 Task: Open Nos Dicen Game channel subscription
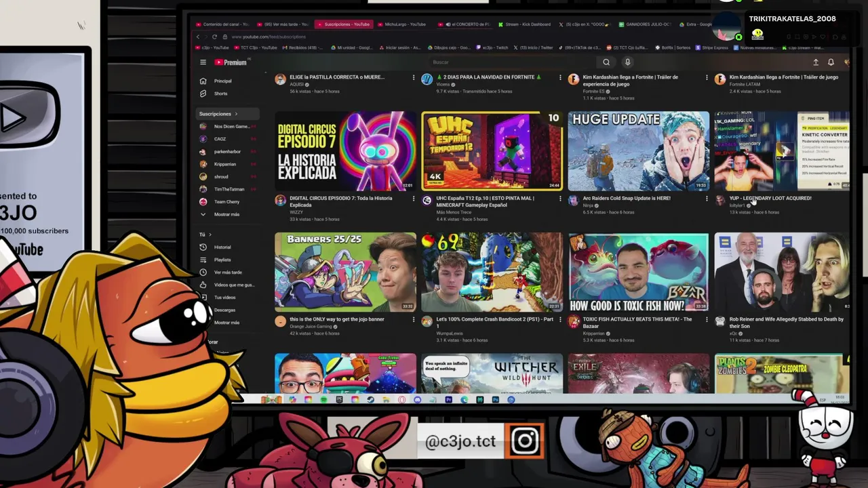point(227,126)
